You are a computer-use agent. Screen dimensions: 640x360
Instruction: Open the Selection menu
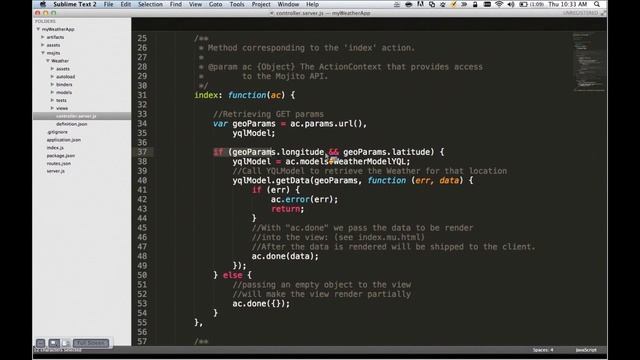[x=150, y=4]
